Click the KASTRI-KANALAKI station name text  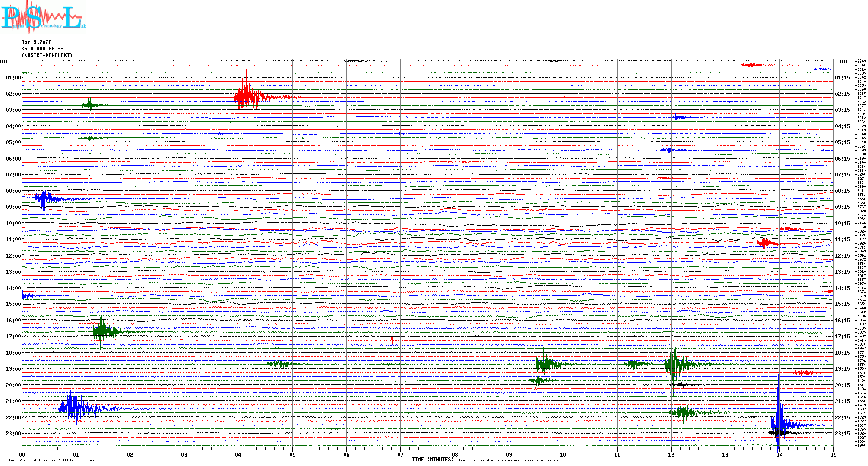click(x=47, y=55)
